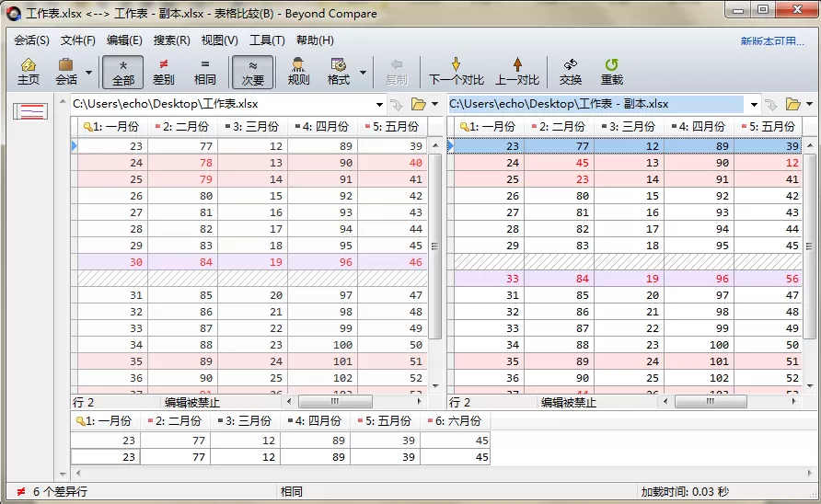Click left pane horizontal scroll right arrow
The width and height of the screenshot is (821, 504).
419,401
